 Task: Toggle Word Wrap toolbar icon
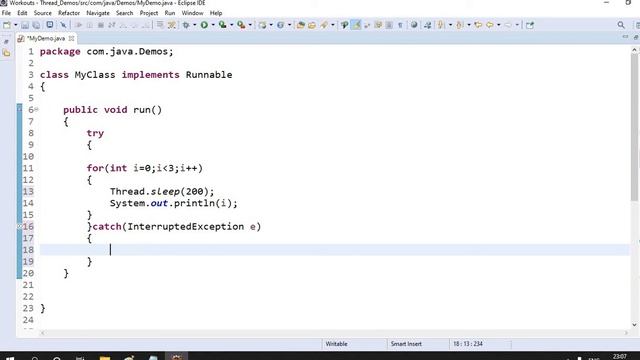(378, 25)
